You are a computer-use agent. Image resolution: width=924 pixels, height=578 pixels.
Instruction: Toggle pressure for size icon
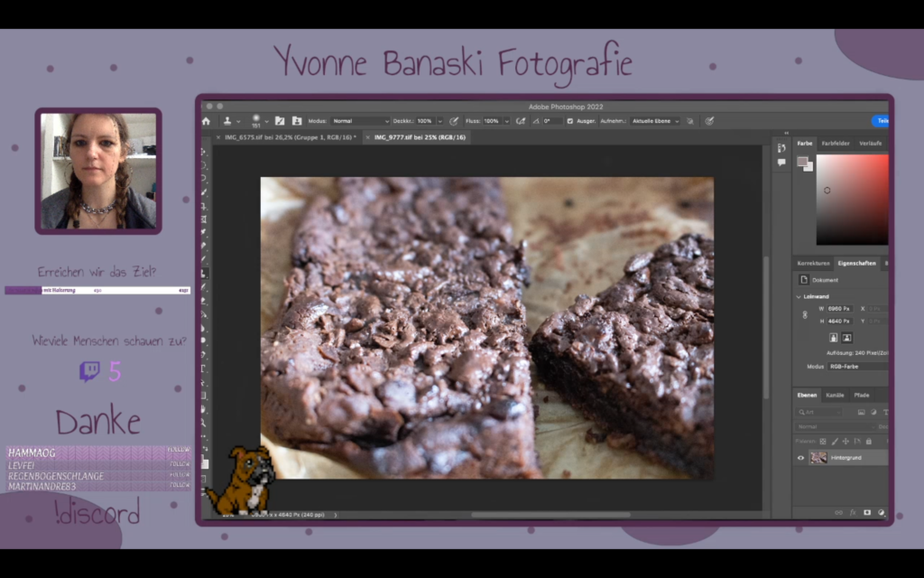pos(709,121)
